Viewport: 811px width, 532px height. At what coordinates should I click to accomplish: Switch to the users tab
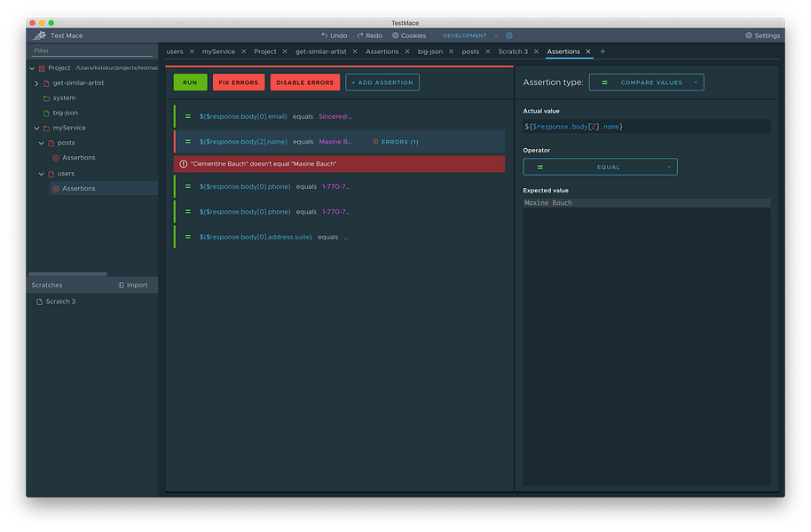pos(175,51)
